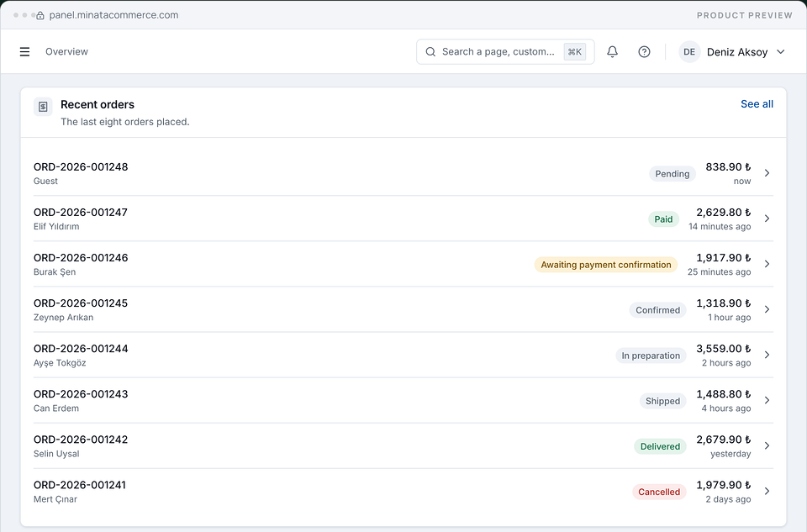Screen dimensions: 807x532
Task: Click customer name Burak Şen
Action: [55, 271]
